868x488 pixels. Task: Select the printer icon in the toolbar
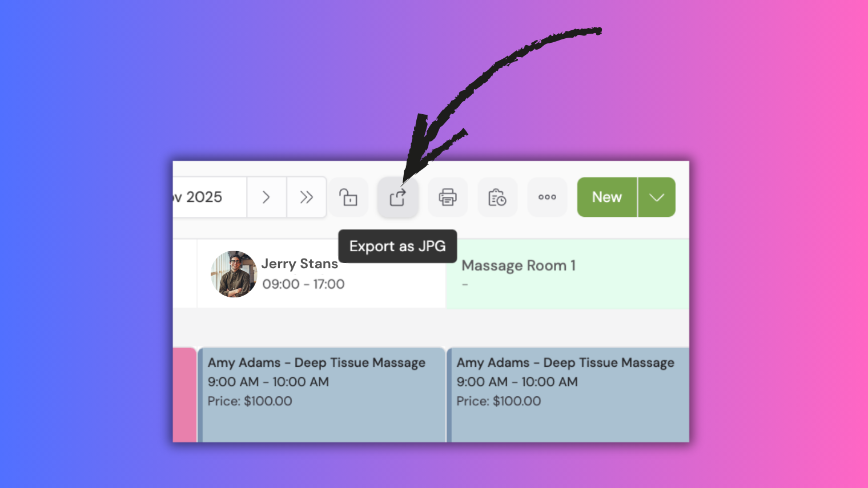(x=448, y=197)
